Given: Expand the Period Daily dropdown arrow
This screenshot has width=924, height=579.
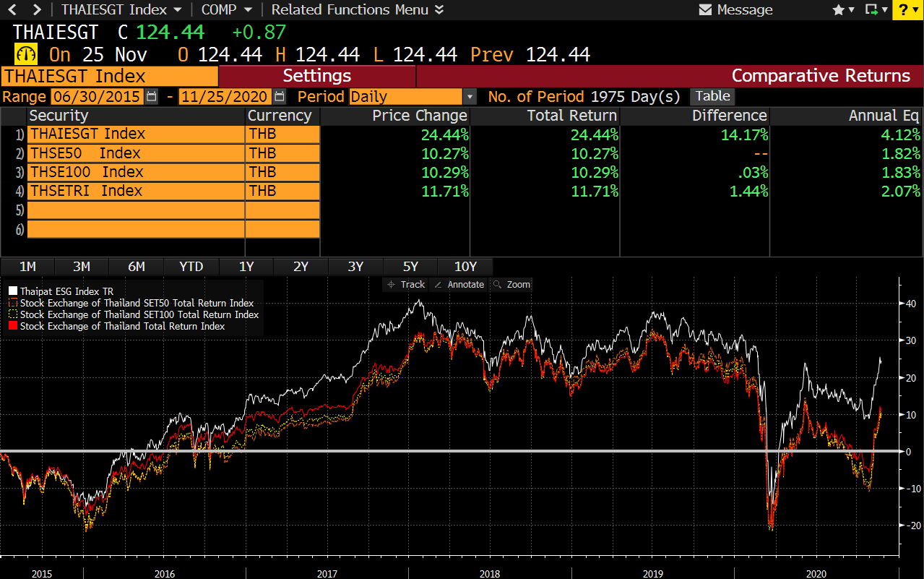Looking at the screenshot, I should [x=470, y=97].
